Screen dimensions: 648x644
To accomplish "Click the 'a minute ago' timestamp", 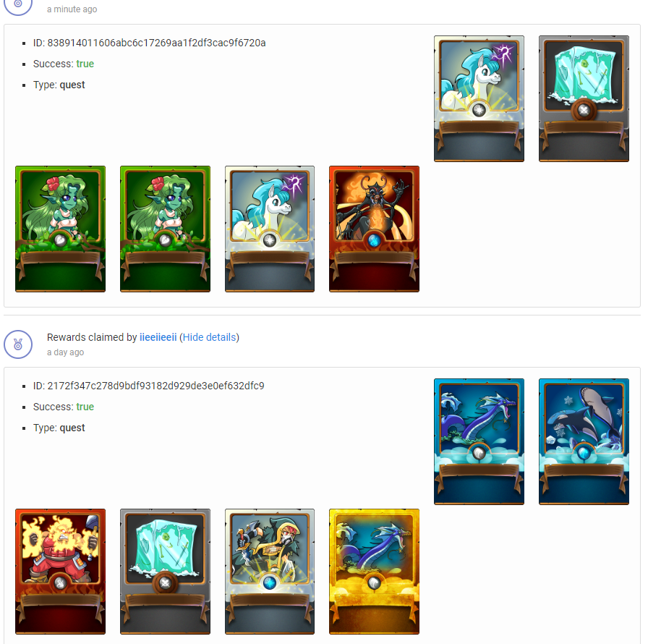I will pyautogui.click(x=72, y=9).
